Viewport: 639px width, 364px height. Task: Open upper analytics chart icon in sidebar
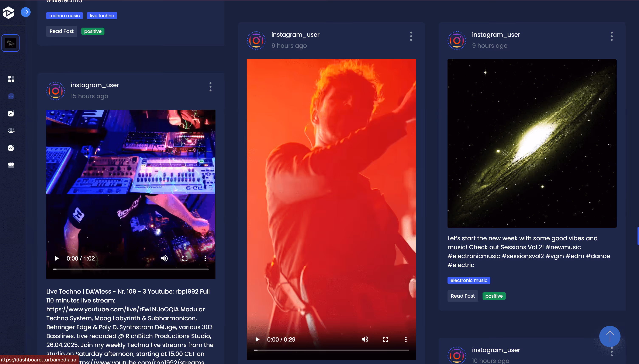coord(11,113)
